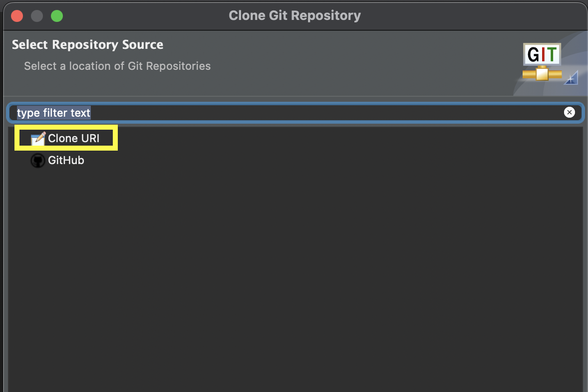Viewport: 588px width, 392px height.
Task: Click the yellow pipe graphic under the GIT letters
Action: pyautogui.click(x=542, y=75)
